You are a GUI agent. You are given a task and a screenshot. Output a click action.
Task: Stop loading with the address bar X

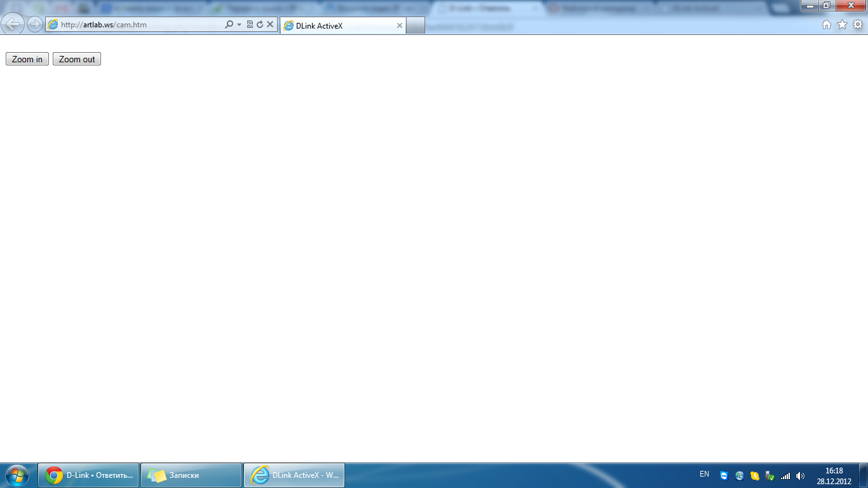click(270, 25)
